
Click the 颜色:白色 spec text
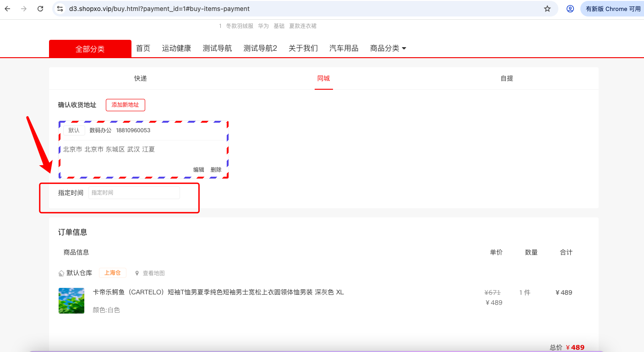(x=106, y=310)
